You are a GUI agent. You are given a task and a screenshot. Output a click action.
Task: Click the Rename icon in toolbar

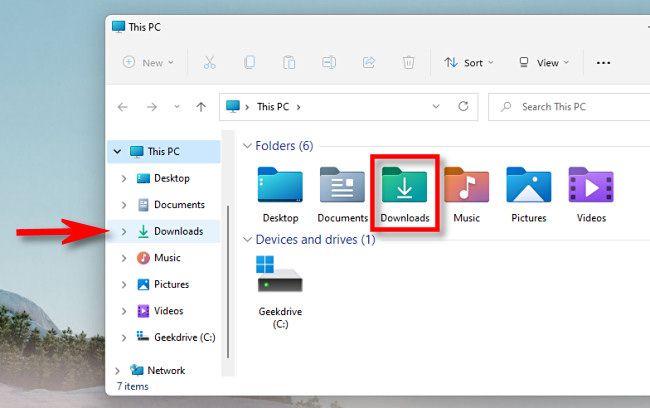tap(329, 63)
